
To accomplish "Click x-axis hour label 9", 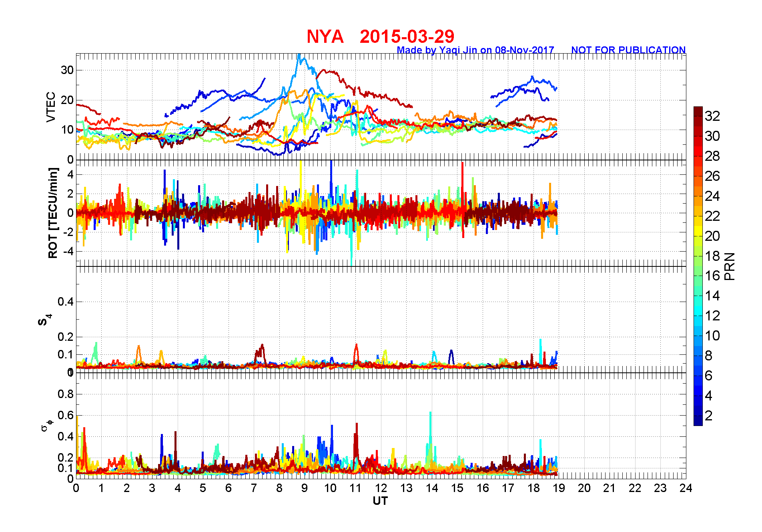I will coord(305,488).
